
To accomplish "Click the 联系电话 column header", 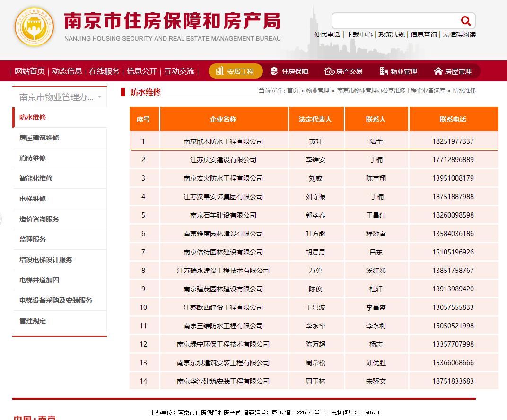I will pos(454,119).
